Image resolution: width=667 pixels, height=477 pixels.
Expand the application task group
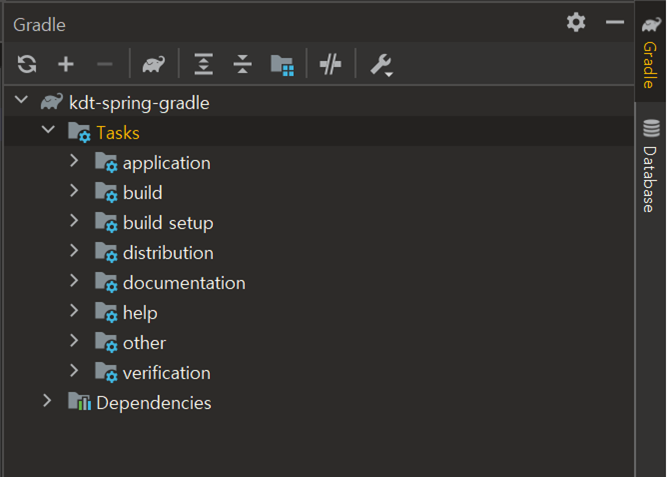(x=74, y=161)
